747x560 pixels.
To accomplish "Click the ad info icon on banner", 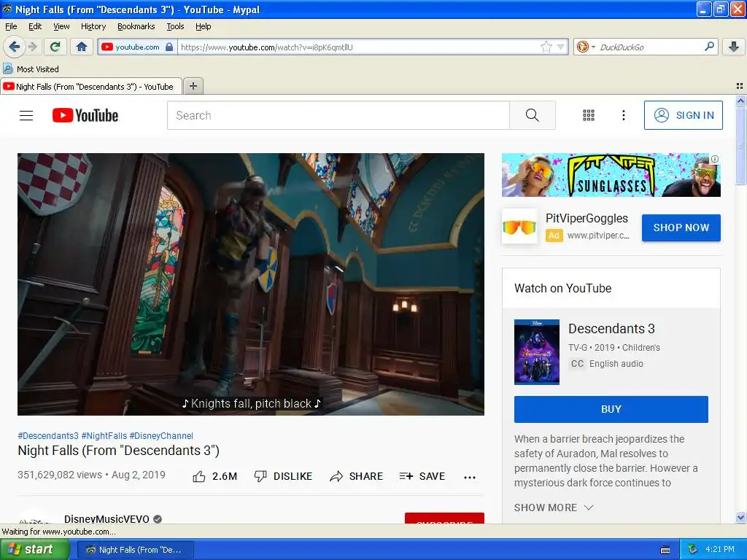I will 715,158.
